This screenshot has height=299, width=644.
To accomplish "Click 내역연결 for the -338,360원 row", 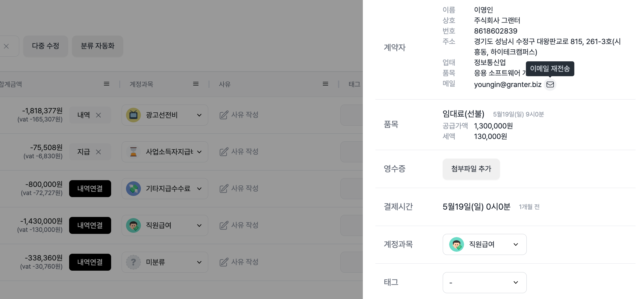I will (90, 262).
